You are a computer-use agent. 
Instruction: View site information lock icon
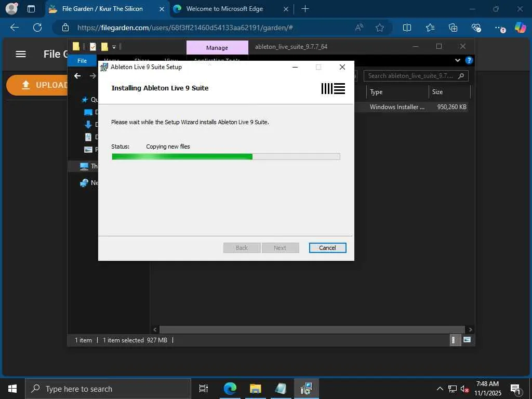pos(65,28)
